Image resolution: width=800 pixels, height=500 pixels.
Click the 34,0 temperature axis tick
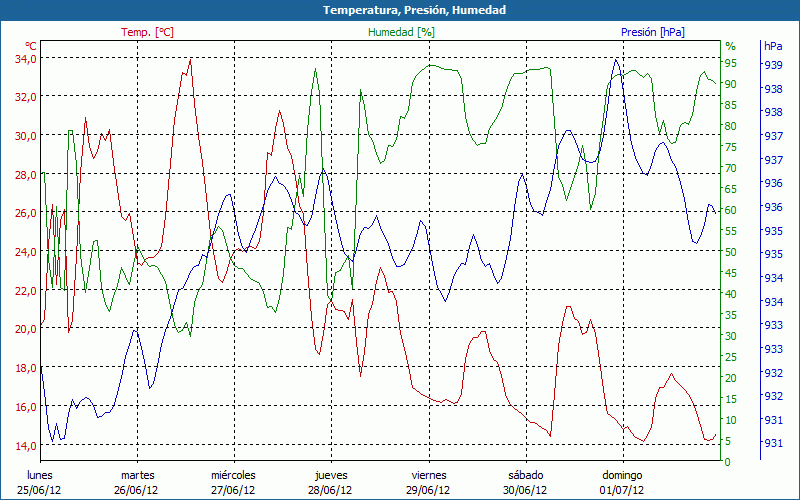point(25,59)
